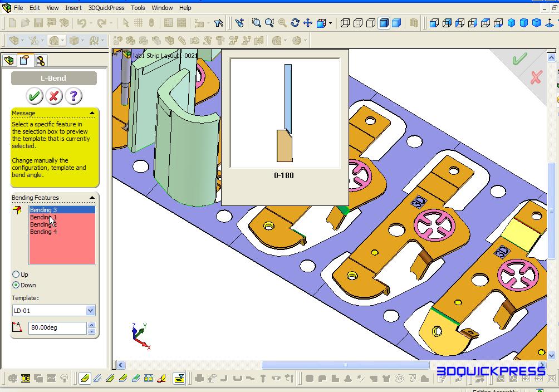
Task: Open the LD-01 template dropdown
Action: [91, 311]
